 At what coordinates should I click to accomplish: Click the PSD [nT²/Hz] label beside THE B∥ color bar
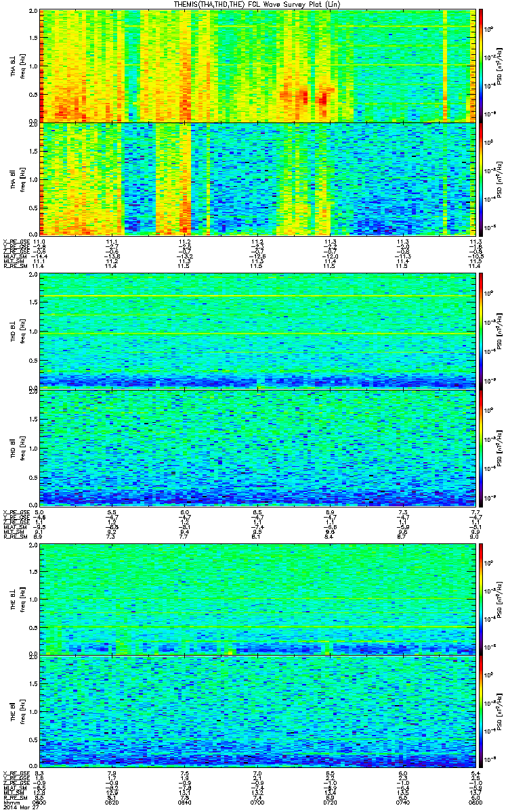(500, 713)
